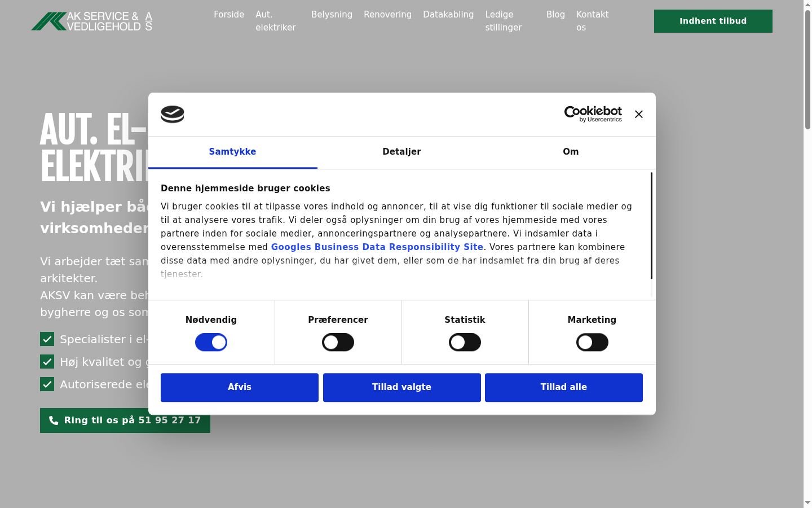
Task: Click the checkmark icon beside 'Specialister i el'
Action: (x=47, y=339)
